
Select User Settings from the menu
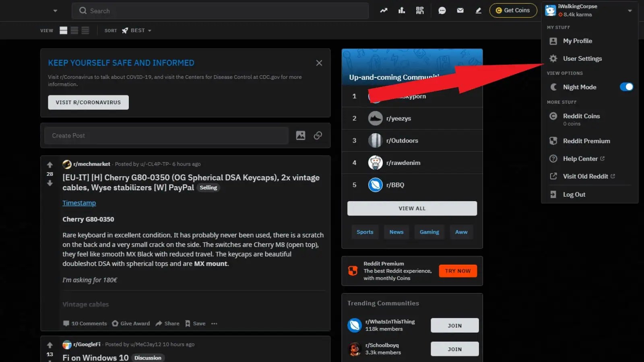point(582,58)
